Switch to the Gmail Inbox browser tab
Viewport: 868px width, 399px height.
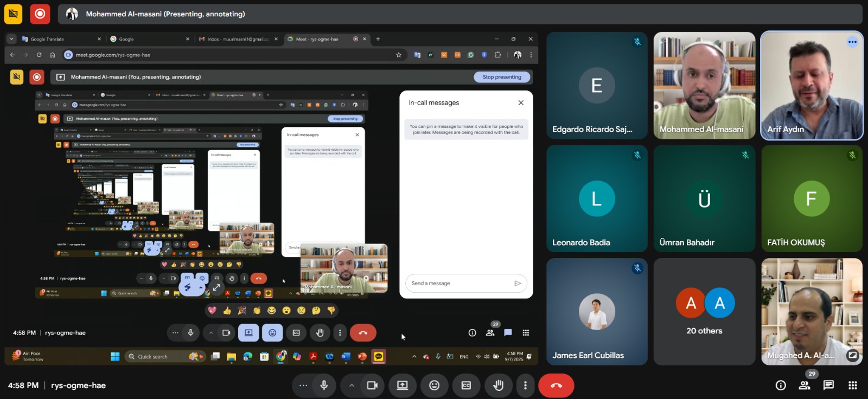pos(236,39)
